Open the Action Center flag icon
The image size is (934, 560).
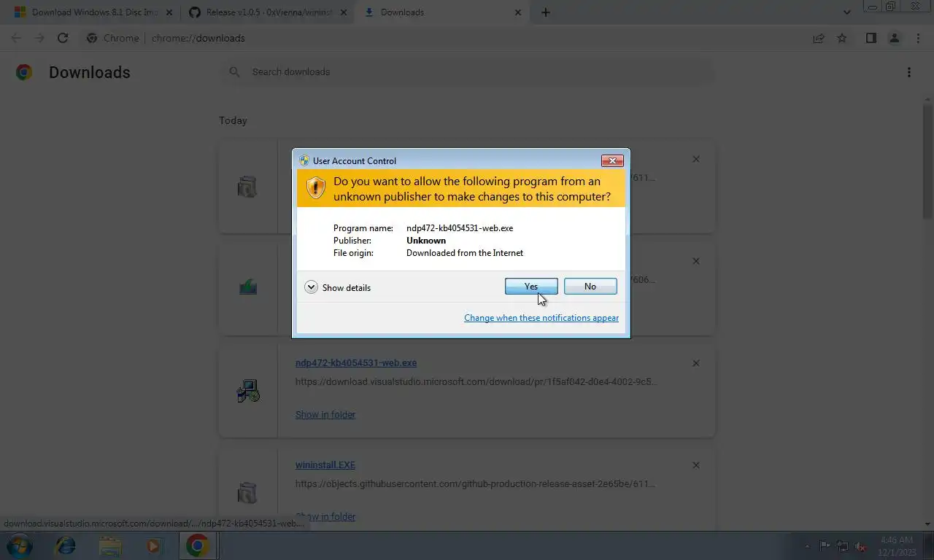tap(825, 546)
